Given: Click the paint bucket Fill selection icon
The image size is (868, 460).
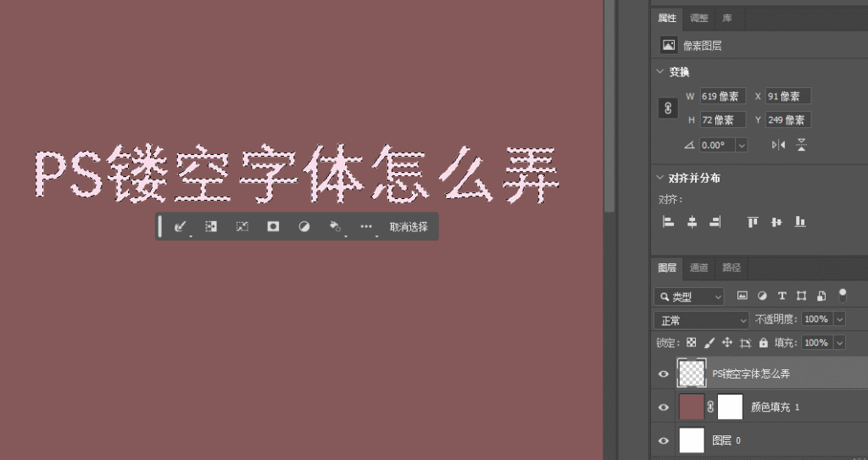Looking at the screenshot, I should pyautogui.click(x=335, y=226).
